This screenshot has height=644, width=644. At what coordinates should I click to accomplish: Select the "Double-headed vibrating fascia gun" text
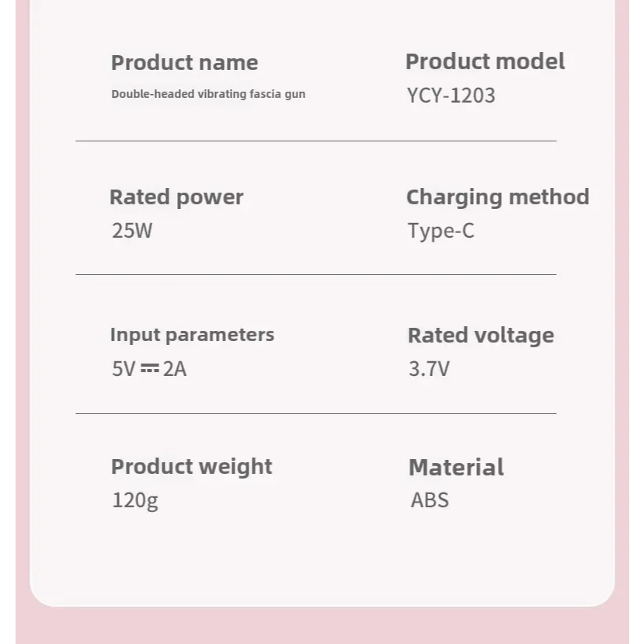(208, 94)
